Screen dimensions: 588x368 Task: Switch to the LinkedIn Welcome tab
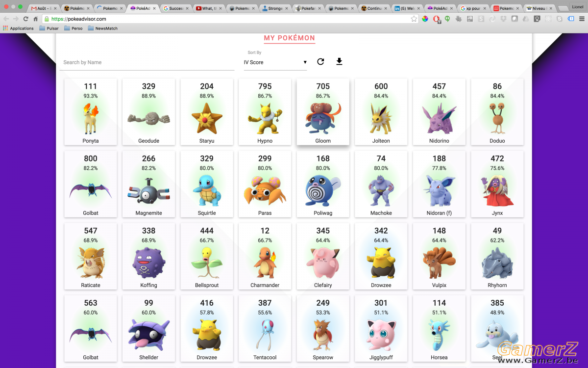pyautogui.click(x=407, y=8)
